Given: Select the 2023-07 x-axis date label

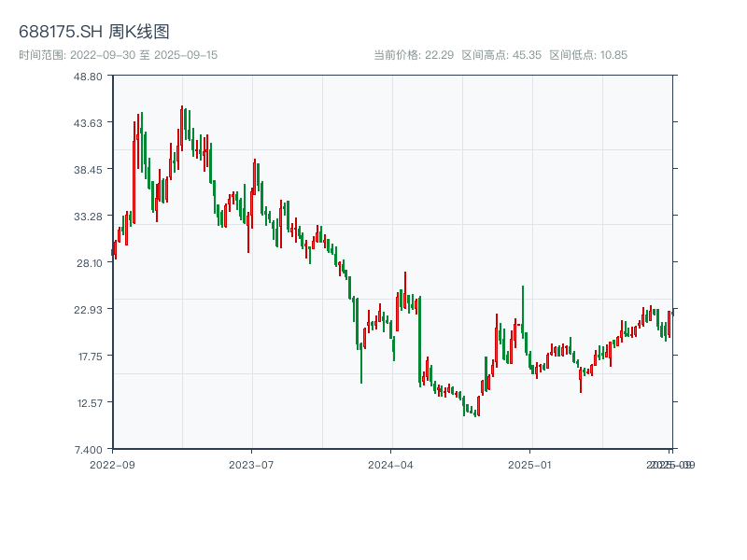Looking at the screenshot, I should coord(251,464).
